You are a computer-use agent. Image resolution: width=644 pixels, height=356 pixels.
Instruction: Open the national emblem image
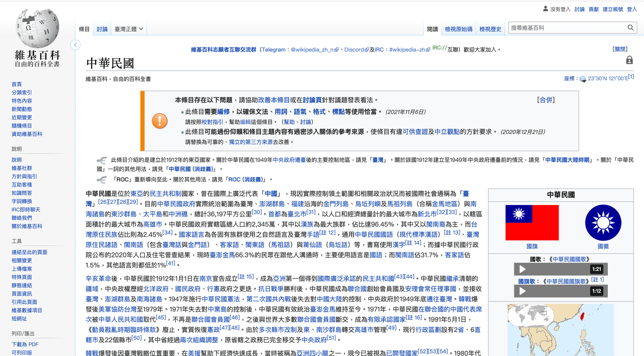[603, 223]
